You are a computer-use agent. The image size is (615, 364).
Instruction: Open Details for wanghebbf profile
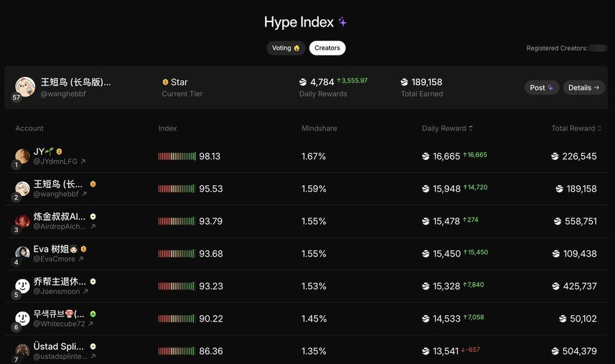[583, 88]
